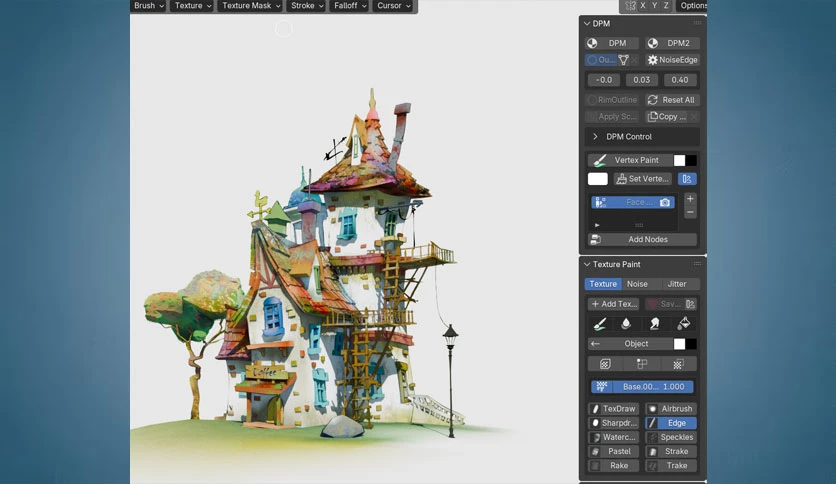Select the Waterc... brush
The image size is (836, 484).
[613, 437]
